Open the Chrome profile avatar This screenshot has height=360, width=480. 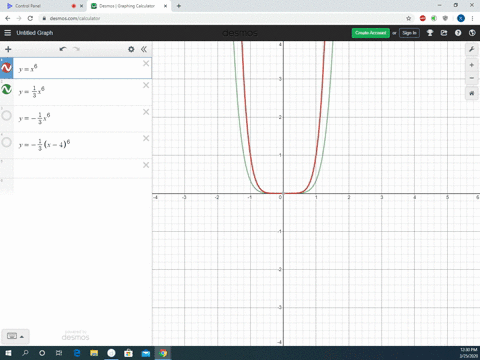point(461,18)
